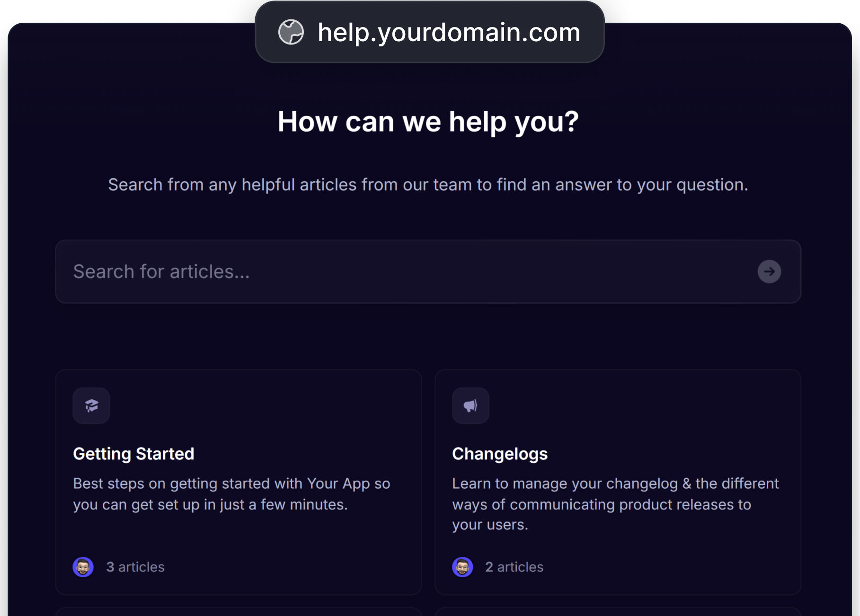The height and width of the screenshot is (616, 860).
Task: Click the globe icon beside the domain
Action: coord(291,32)
